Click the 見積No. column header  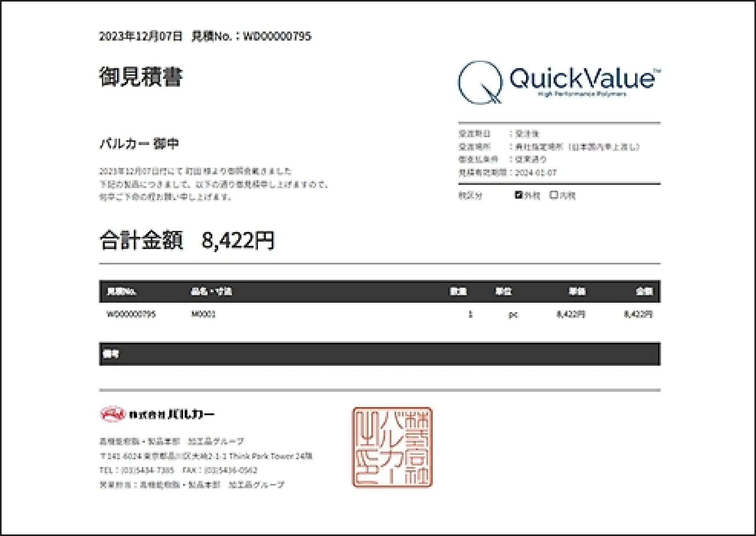click(122, 292)
